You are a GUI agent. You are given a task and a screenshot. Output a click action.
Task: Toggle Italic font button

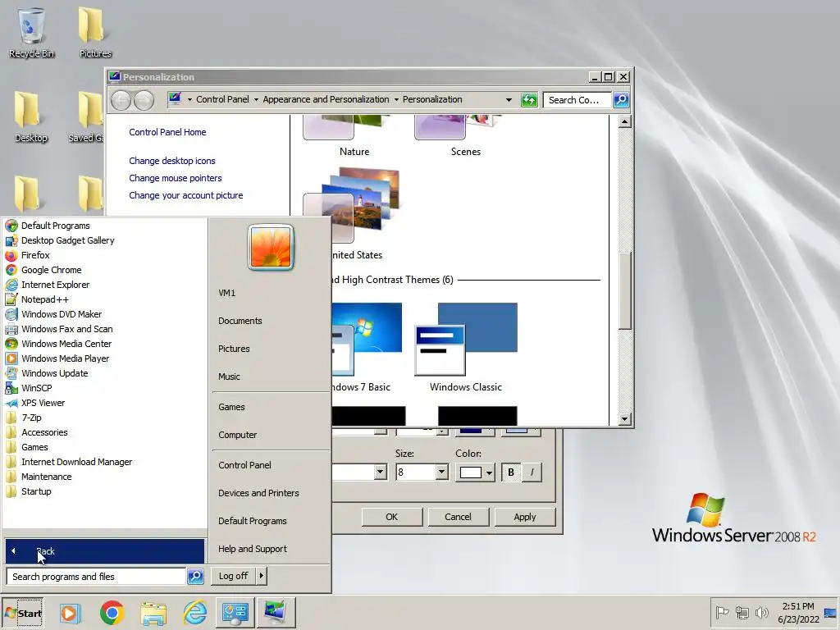[532, 472]
